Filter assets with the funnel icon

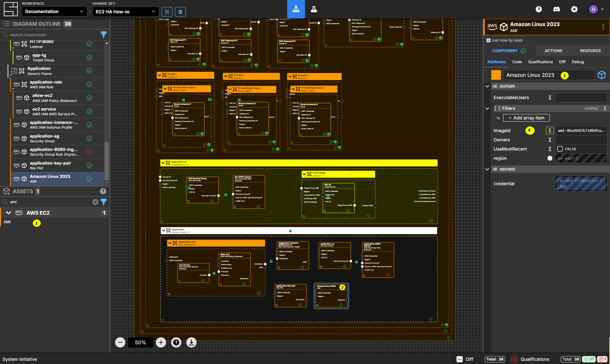point(104,202)
